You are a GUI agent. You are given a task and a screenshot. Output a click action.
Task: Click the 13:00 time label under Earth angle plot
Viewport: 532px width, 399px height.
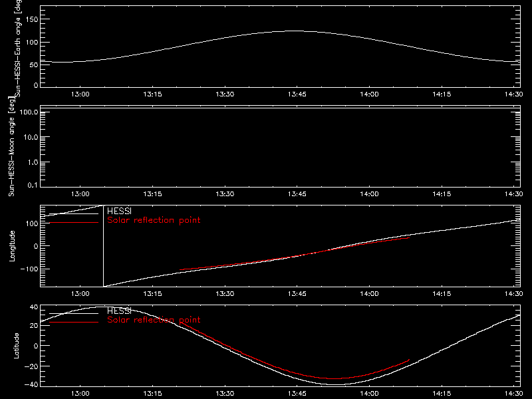80,94
